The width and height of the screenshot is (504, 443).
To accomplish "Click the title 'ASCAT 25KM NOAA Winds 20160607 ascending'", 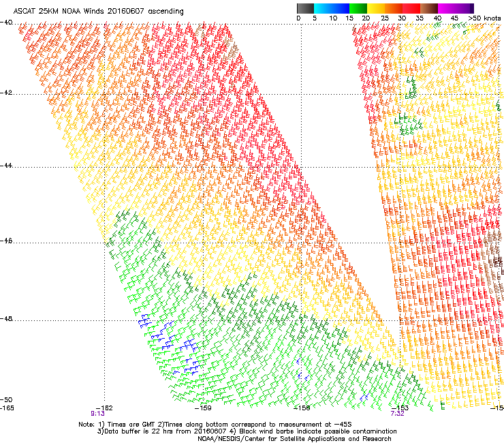I will click(98, 12).
